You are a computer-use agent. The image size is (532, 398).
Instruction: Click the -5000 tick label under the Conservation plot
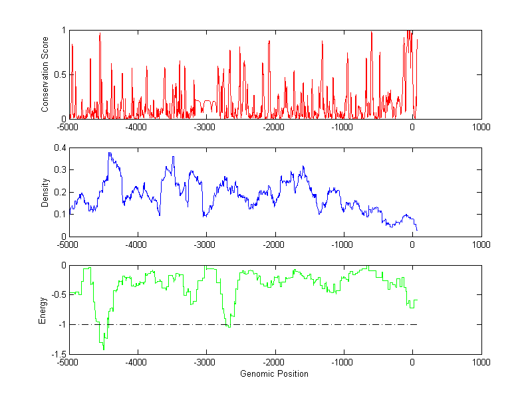pyautogui.click(x=68, y=126)
